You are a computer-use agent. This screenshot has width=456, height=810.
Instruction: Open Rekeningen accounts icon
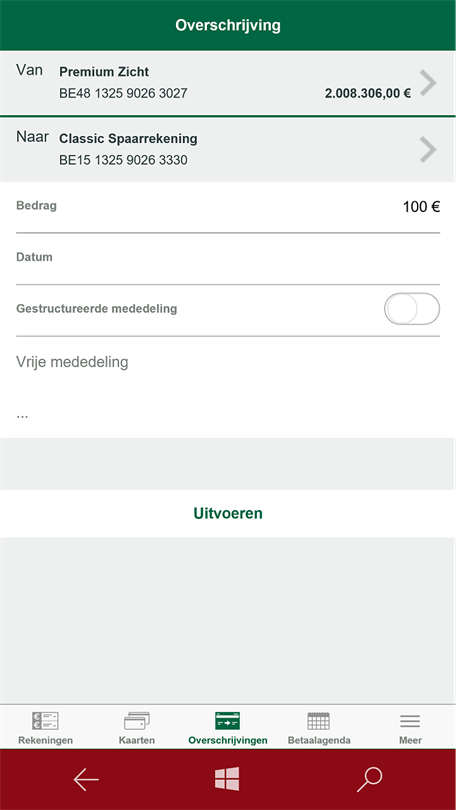pyautogui.click(x=45, y=721)
